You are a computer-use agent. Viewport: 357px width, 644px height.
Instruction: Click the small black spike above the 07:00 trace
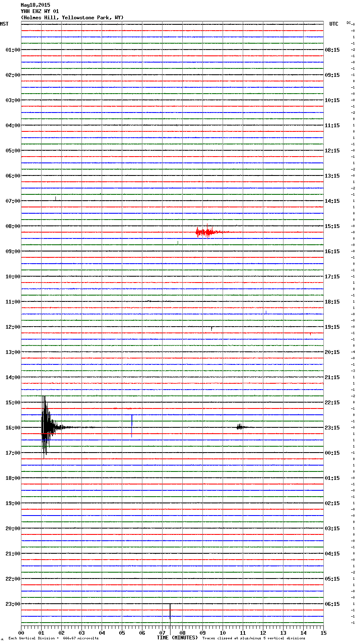click(x=55, y=198)
